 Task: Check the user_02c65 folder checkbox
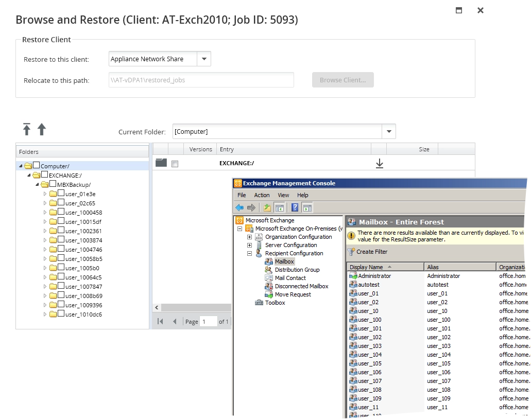click(61, 202)
